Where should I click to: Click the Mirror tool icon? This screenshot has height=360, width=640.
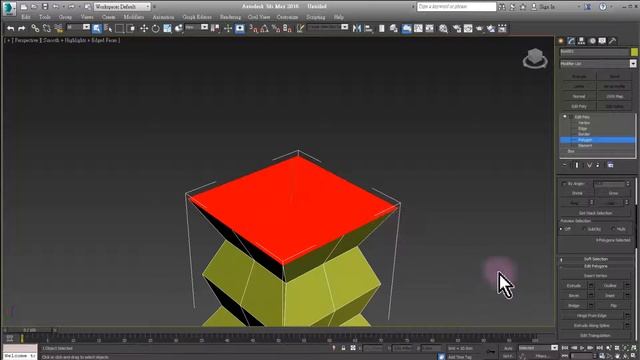(x=357, y=28)
